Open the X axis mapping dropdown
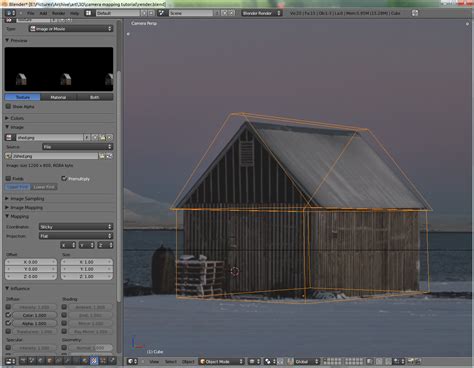 tap(68, 245)
